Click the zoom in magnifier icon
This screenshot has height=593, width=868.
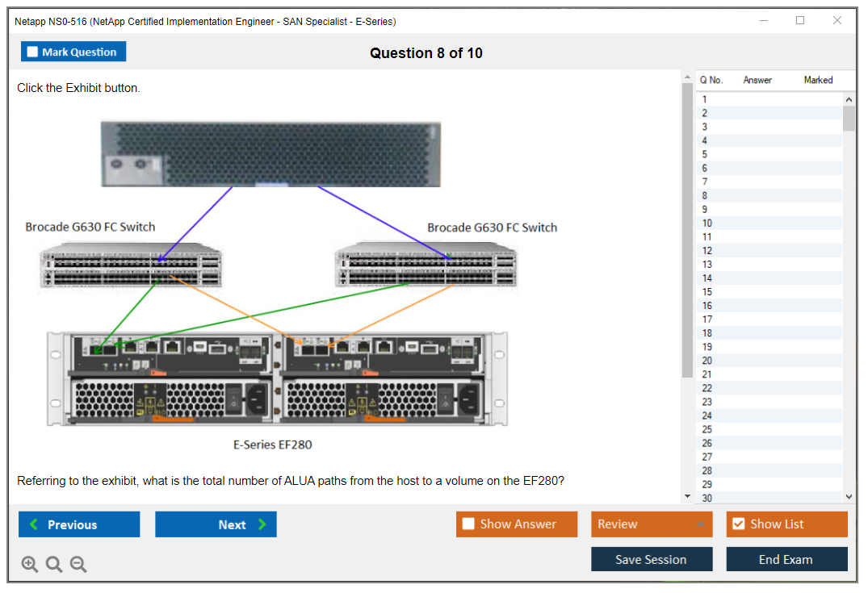coord(30,565)
